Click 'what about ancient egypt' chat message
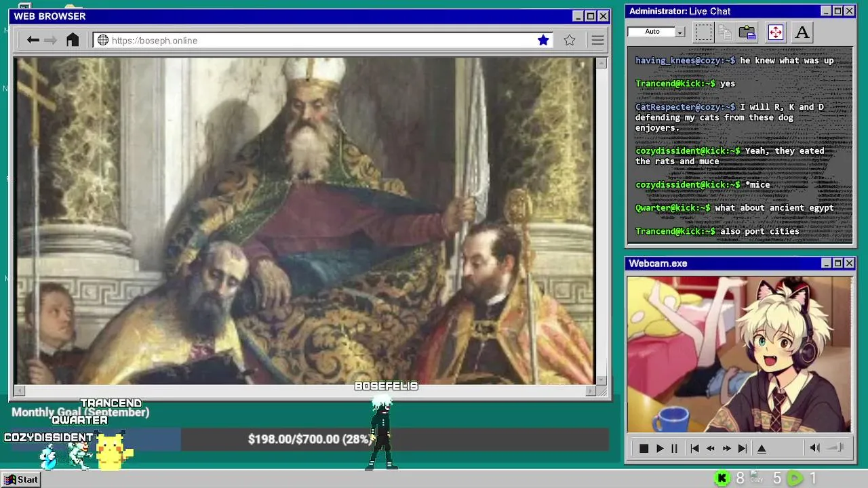 click(x=774, y=207)
